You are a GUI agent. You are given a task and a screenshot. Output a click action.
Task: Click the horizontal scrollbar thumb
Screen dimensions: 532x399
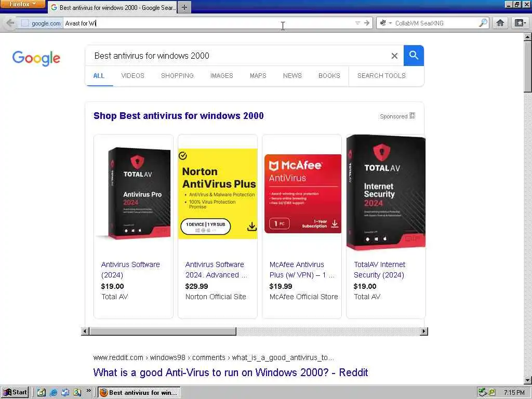[x=163, y=331]
